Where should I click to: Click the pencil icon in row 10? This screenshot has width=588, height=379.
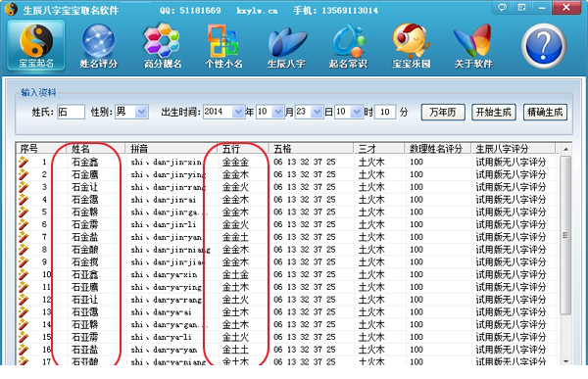tap(24, 274)
